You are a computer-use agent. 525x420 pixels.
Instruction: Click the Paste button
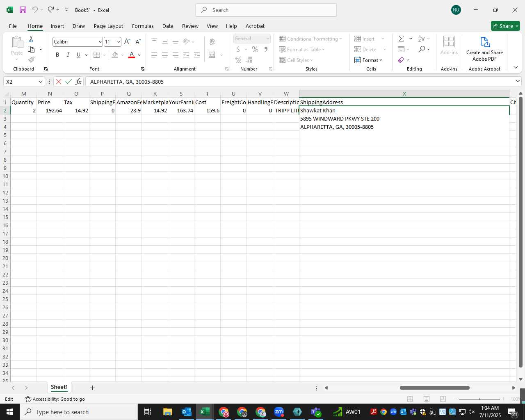point(17,46)
